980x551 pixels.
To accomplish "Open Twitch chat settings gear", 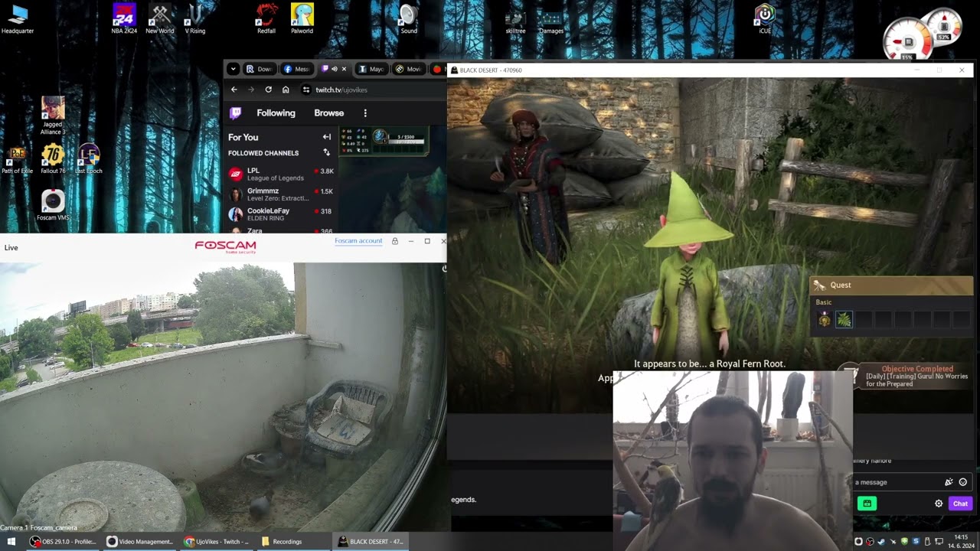I will click(x=939, y=504).
